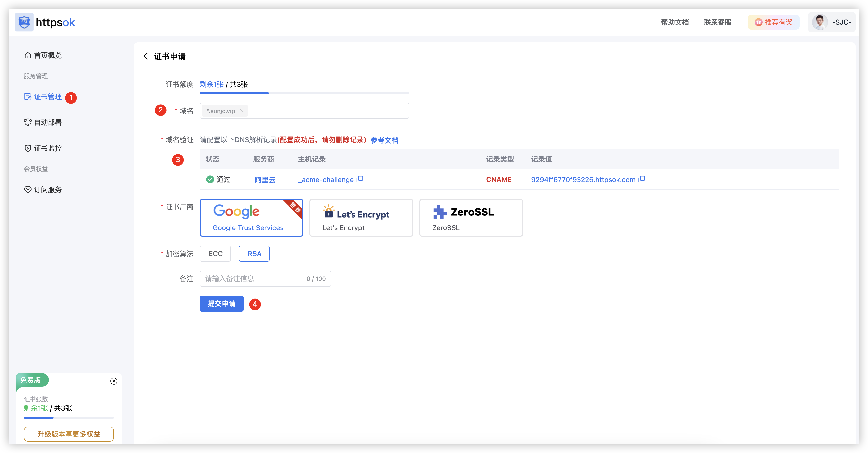Click the certificate icon beside 证书管理
Screen dimensions: 868x453
28,97
